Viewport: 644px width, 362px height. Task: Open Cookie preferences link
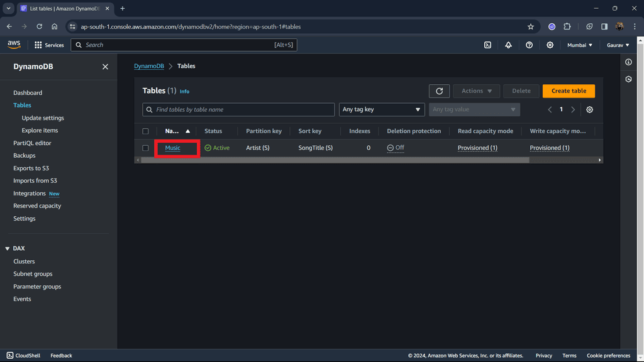coord(608,356)
